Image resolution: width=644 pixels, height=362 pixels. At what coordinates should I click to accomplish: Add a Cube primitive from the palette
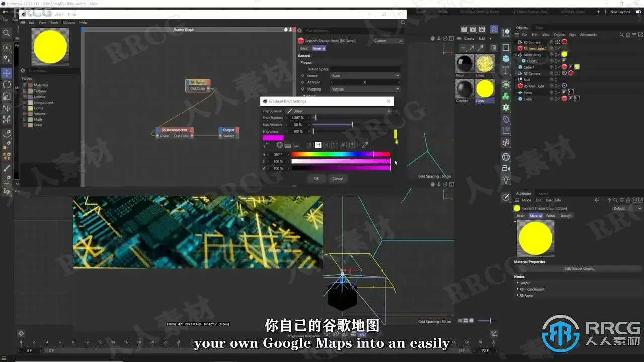506,58
